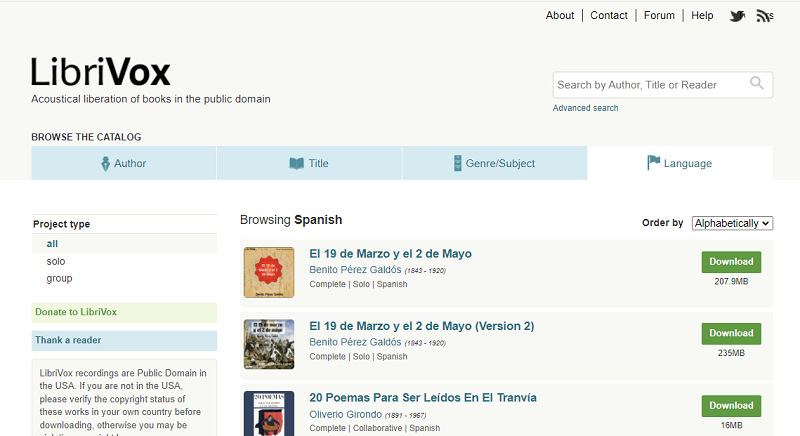Switch to the Author tab
800x436 pixels.
[x=124, y=163]
